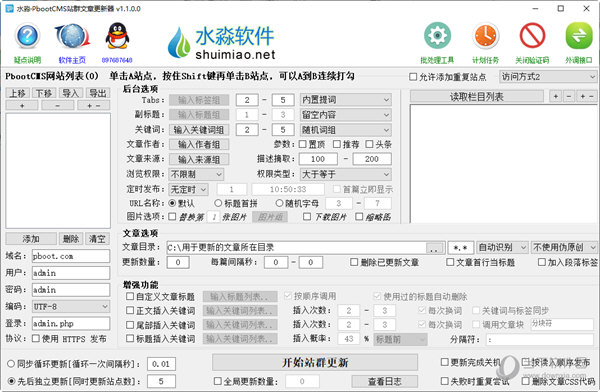This screenshot has width=600, height=392.
Task: Check the 推荐 parameter checkbox
Action: [337, 144]
